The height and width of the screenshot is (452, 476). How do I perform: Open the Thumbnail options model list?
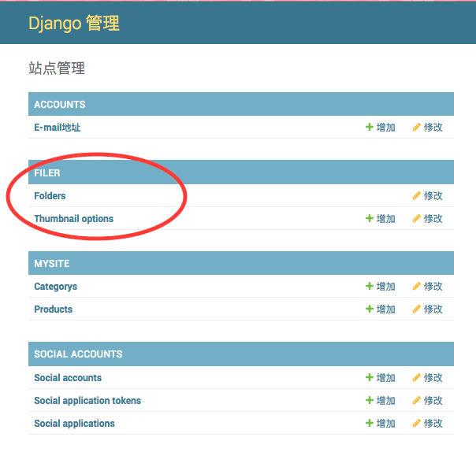coord(74,219)
